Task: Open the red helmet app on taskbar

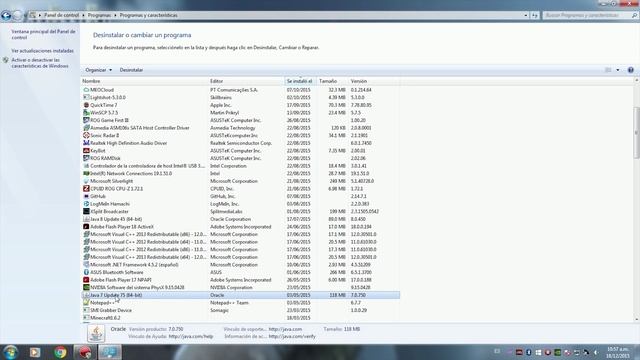Action: coord(85,352)
